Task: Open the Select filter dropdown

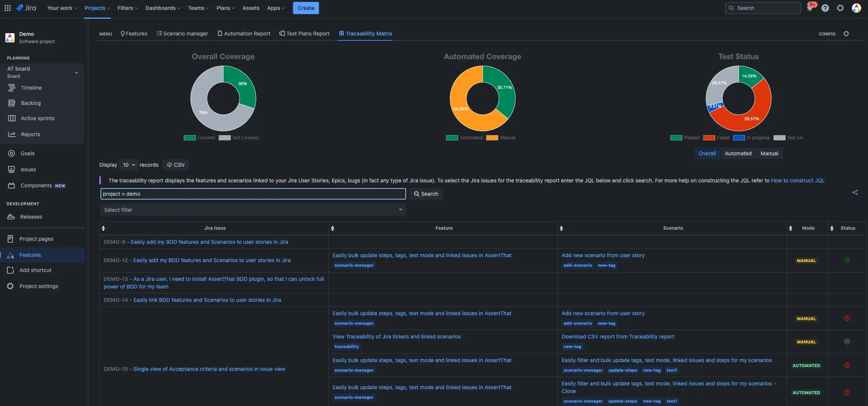Action: pos(253,210)
